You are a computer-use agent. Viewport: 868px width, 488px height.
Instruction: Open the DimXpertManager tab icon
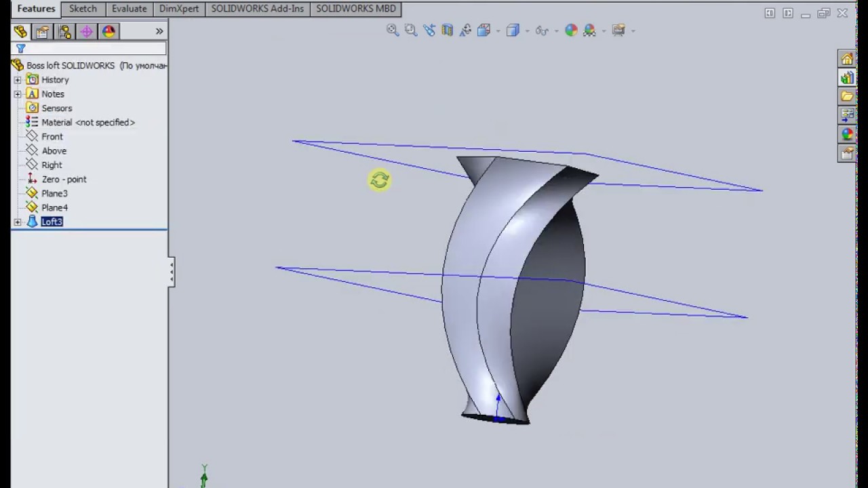coord(87,31)
